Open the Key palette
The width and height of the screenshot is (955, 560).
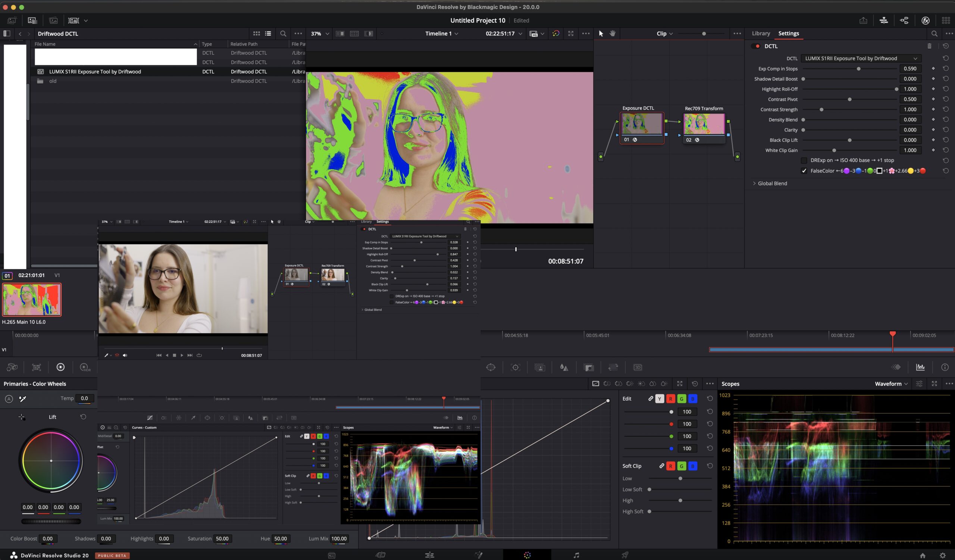pos(589,367)
